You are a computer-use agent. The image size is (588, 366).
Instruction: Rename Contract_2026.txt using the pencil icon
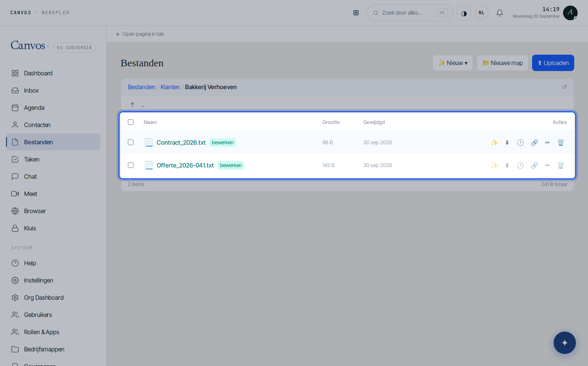pos(548,143)
